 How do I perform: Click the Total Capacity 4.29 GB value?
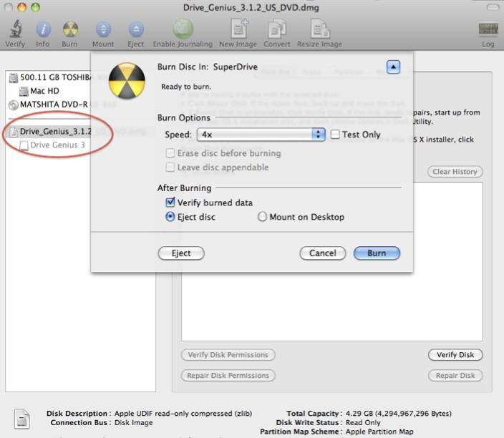click(399, 413)
